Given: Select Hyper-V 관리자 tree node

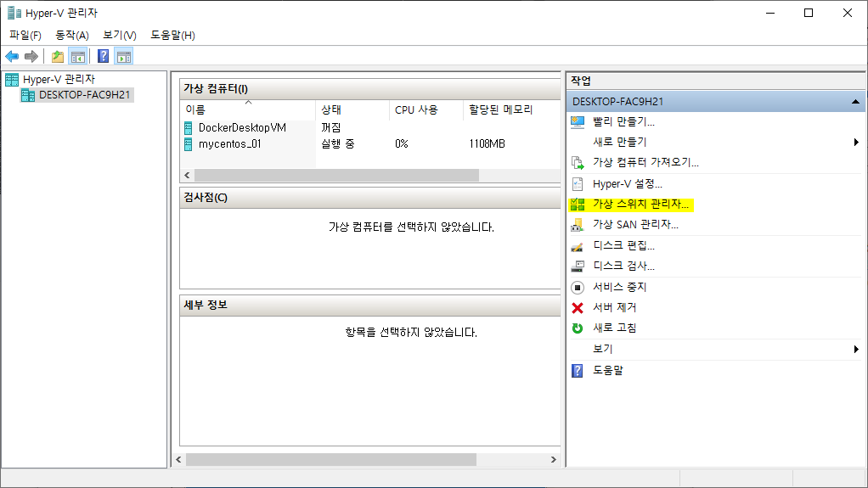Looking at the screenshot, I should [59, 80].
